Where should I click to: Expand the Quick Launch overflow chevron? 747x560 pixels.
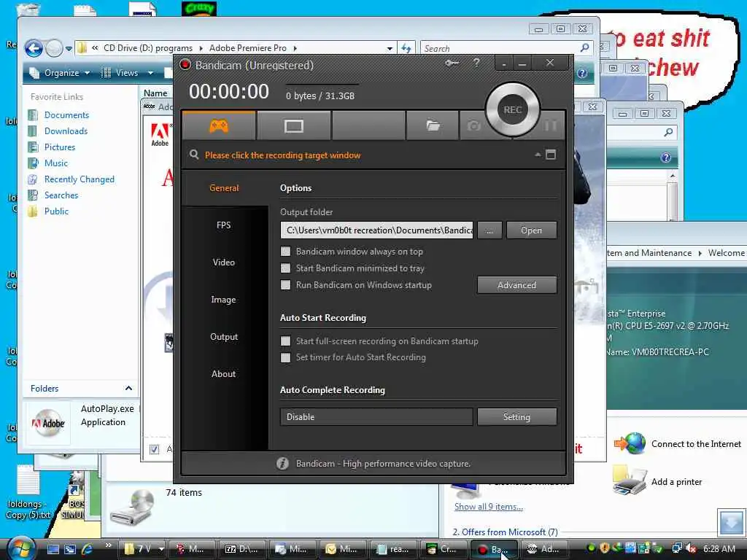[x=108, y=545]
